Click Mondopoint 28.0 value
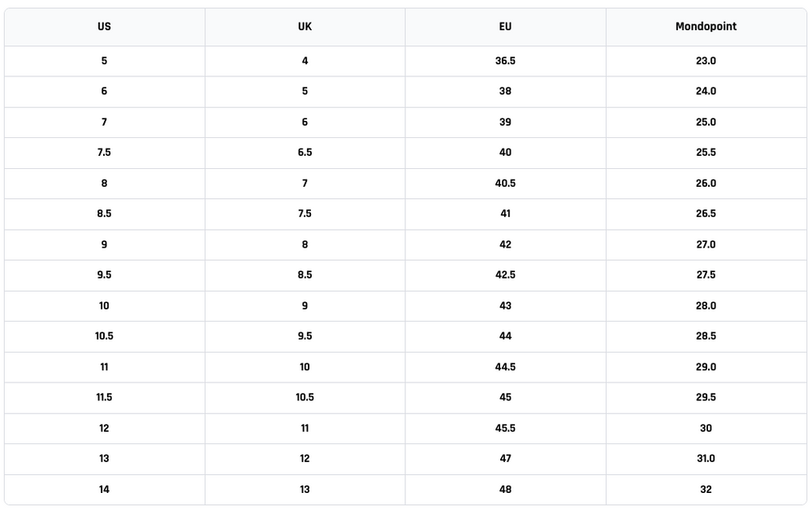This screenshot has width=812, height=510. pyautogui.click(x=706, y=306)
